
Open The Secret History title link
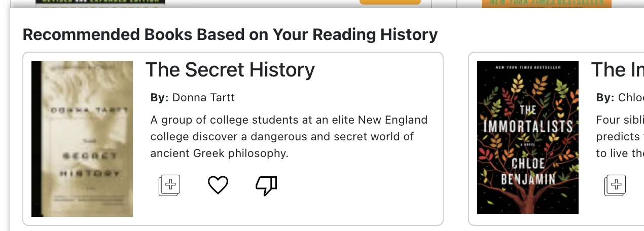230,70
